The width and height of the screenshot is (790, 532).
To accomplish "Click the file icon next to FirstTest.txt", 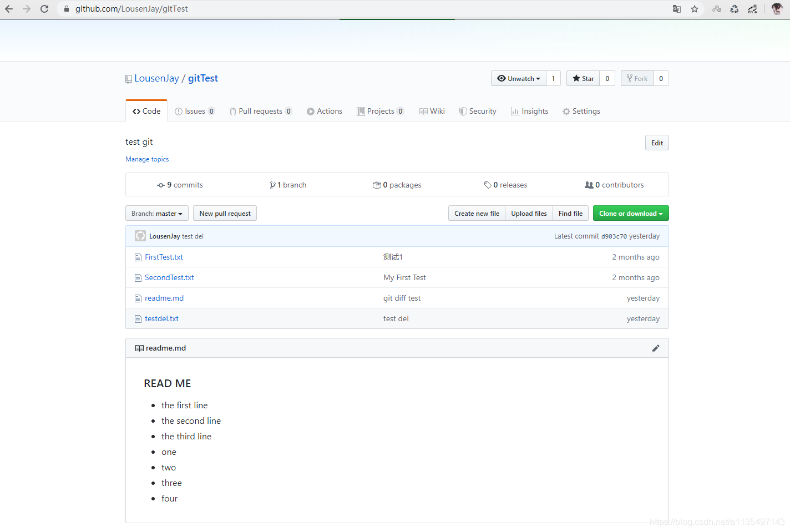I will pyautogui.click(x=138, y=257).
